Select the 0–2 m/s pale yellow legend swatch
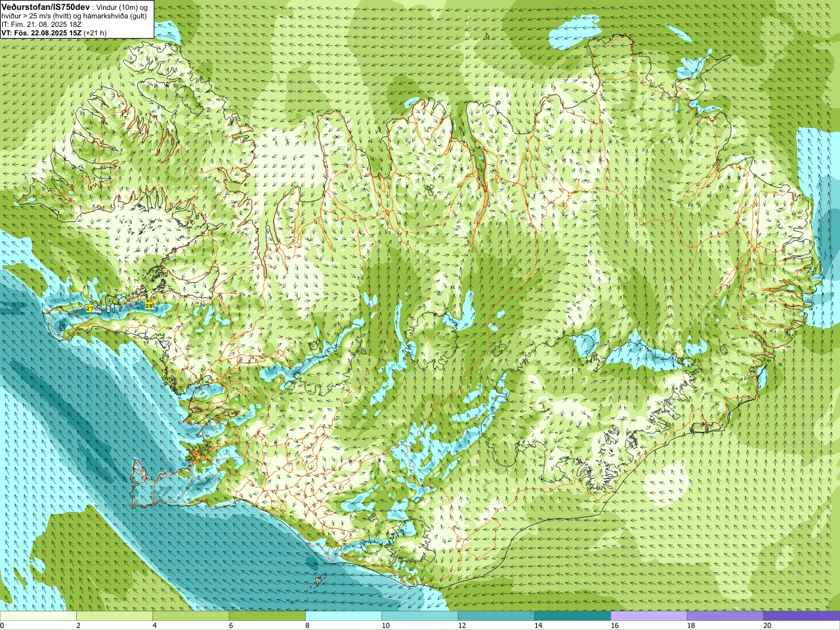Viewport: 840px width, 630px height. 38,616
